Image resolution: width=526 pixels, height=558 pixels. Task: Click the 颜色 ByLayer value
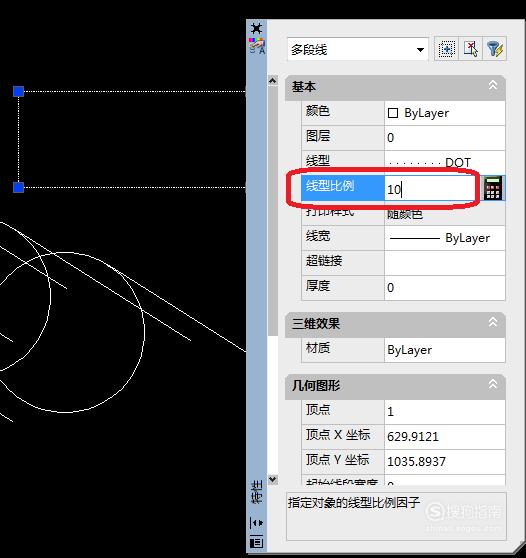tap(445, 113)
